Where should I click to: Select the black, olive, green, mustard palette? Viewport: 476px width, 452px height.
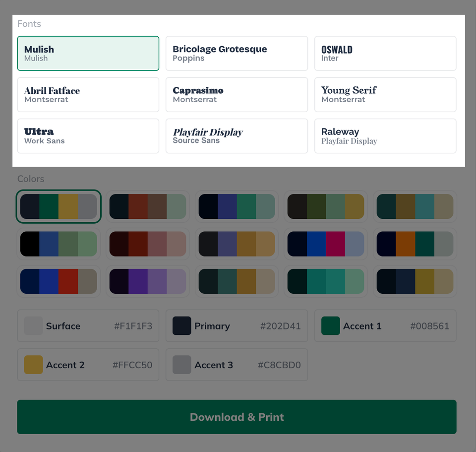tap(326, 206)
